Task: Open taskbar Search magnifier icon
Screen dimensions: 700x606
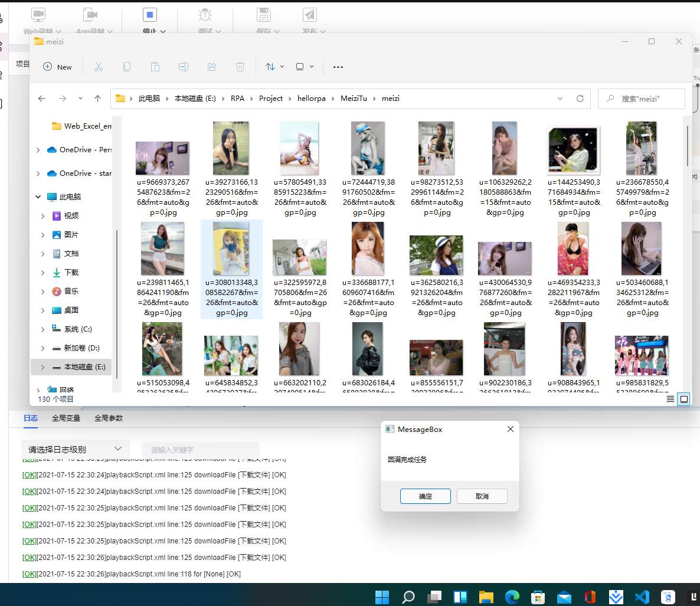Action: tap(408, 597)
